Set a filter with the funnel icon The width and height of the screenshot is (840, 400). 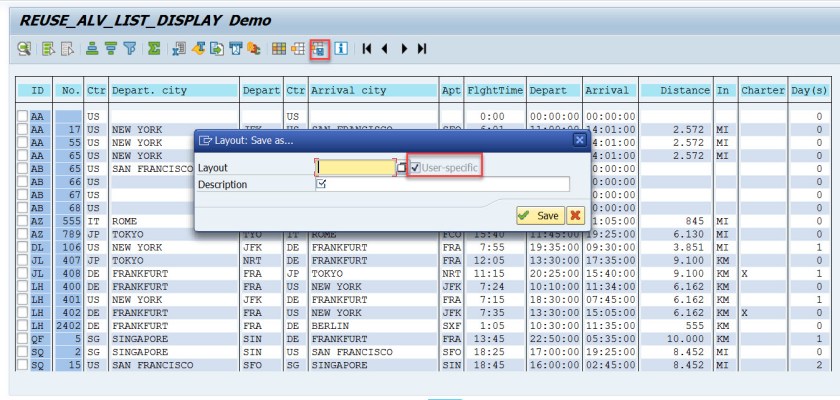pyautogui.click(x=130, y=48)
